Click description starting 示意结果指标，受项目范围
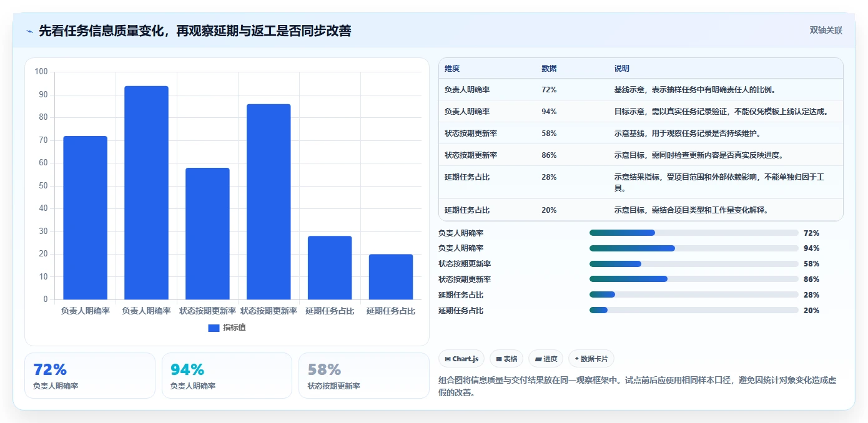This screenshot has height=423, width=868. (x=719, y=182)
